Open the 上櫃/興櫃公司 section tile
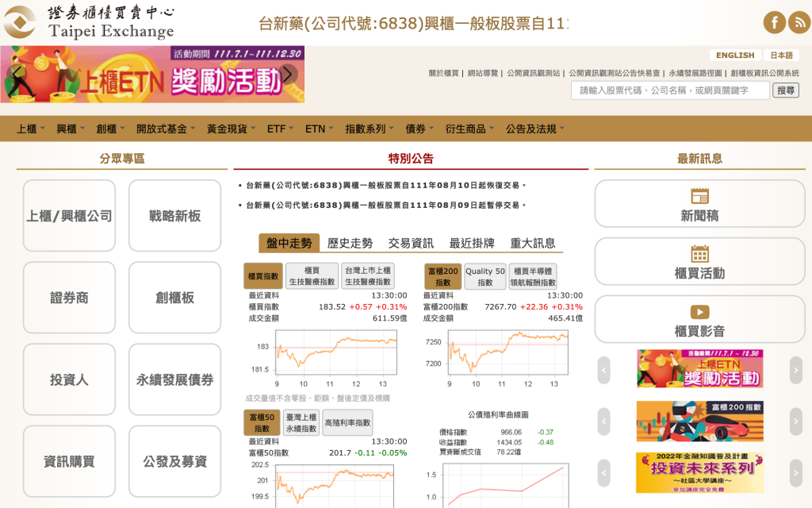 click(x=69, y=216)
